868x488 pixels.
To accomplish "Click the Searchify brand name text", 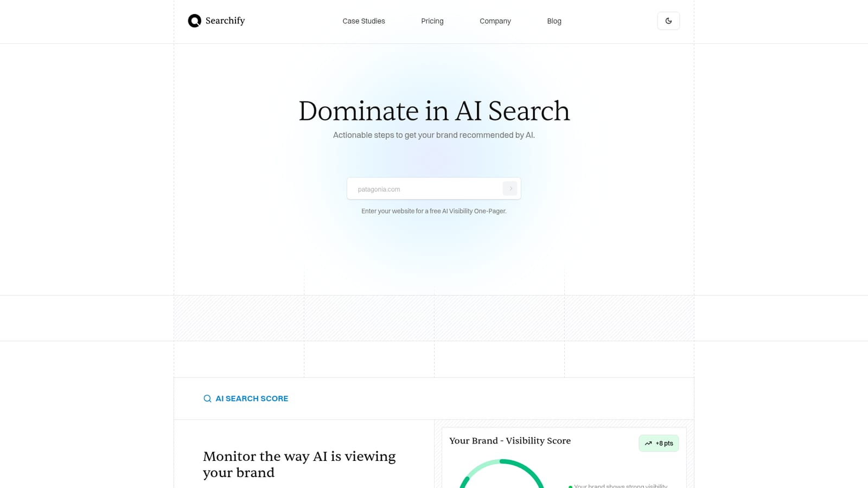I will 225,21.
